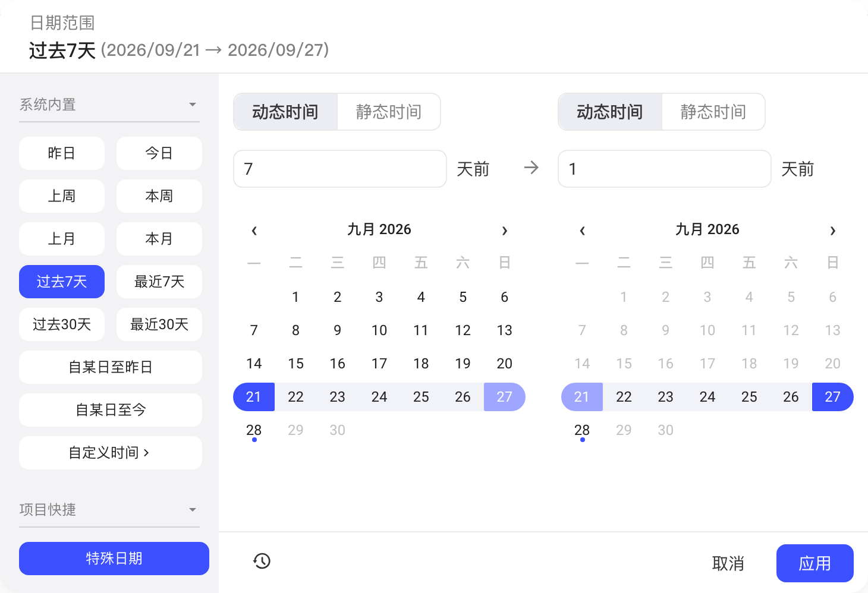The image size is (868, 593).
Task: Choose 过去30天 preset
Action: coord(62,324)
